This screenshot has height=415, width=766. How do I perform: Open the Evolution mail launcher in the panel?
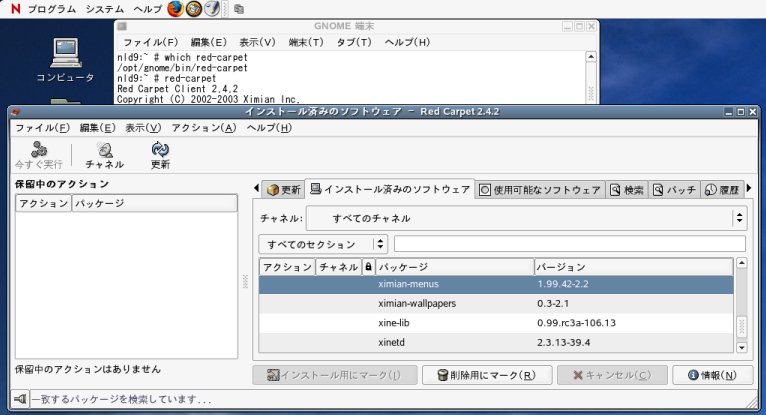(x=194, y=9)
